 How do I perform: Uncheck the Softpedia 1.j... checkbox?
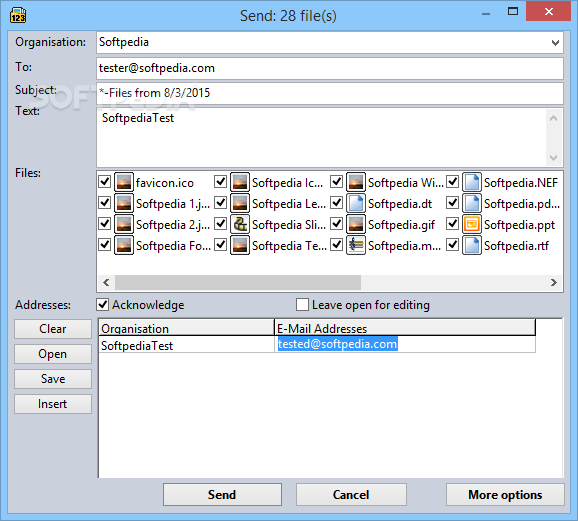click(x=105, y=202)
